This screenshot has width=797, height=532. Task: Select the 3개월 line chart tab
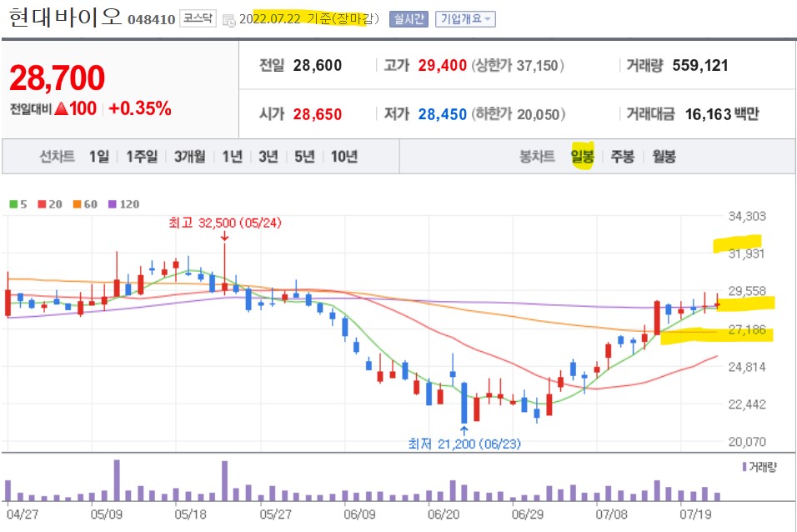coord(189,157)
